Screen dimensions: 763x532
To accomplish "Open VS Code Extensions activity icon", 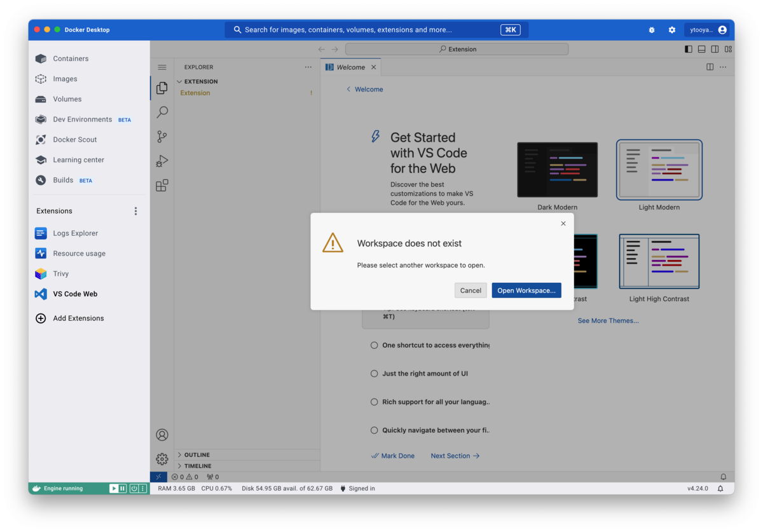I will [x=162, y=186].
